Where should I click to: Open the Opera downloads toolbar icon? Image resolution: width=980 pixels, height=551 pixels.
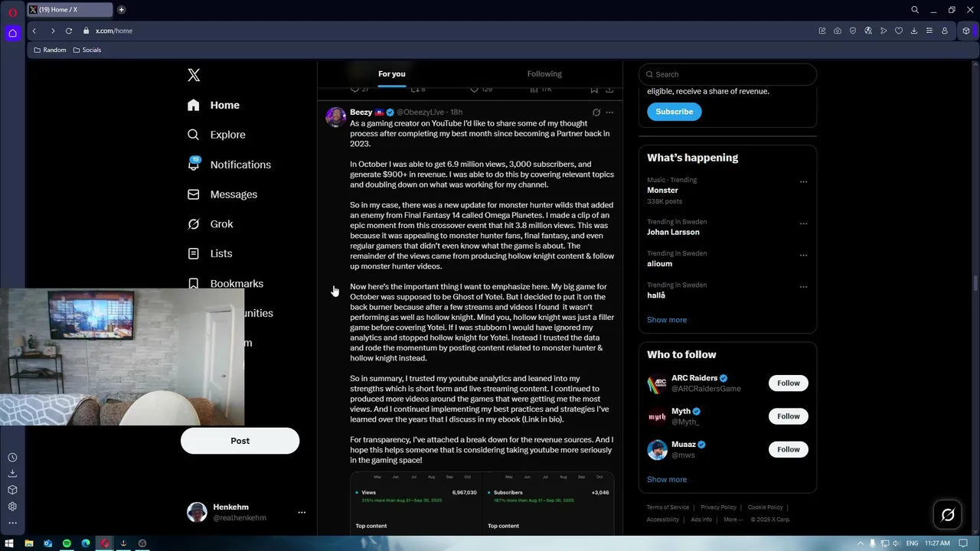coord(914,31)
